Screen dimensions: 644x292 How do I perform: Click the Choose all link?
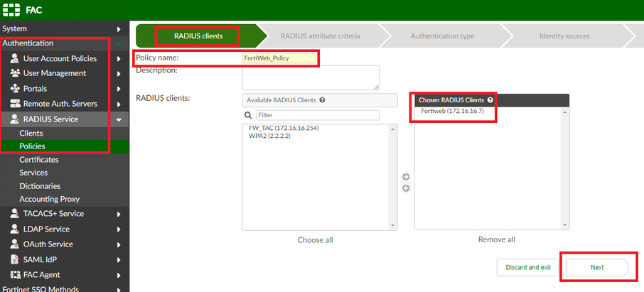[315, 240]
